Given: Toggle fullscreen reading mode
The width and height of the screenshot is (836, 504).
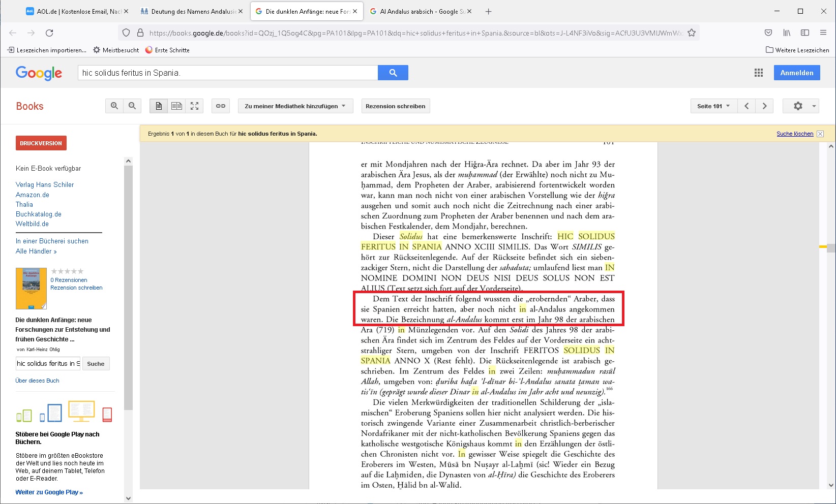Looking at the screenshot, I should click(x=194, y=106).
